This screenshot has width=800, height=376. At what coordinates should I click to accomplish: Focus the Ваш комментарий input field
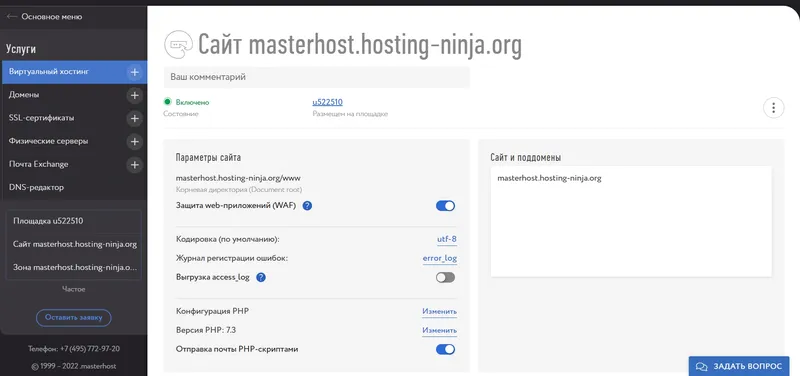(316, 77)
